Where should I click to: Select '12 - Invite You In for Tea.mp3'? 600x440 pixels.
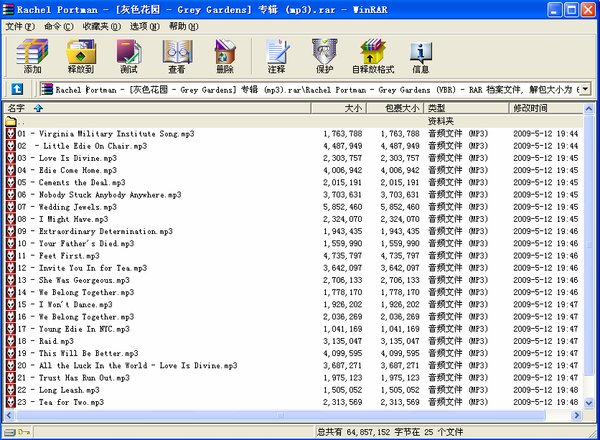pos(82,268)
